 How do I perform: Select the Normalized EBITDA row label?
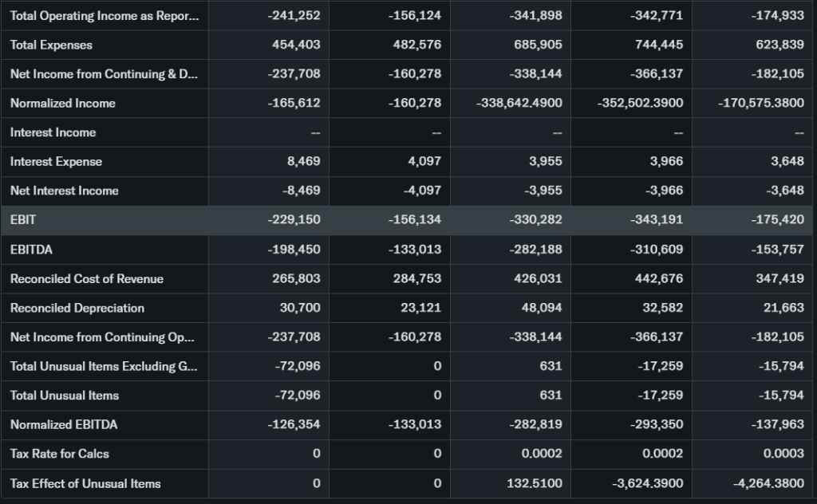[x=64, y=424]
